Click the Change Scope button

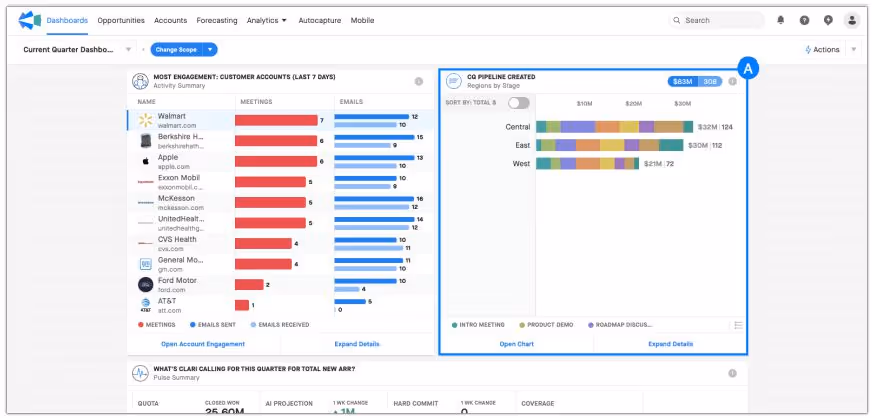coord(176,49)
